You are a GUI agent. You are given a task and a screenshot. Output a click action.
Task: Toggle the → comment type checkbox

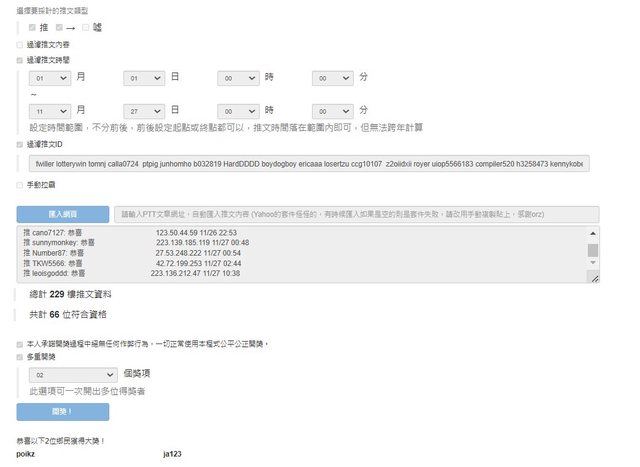coord(60,27)
